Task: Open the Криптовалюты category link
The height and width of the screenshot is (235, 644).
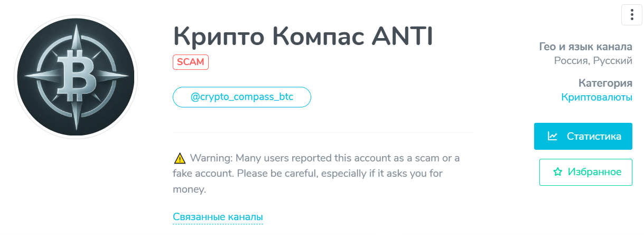Action: tap(596, 97)
